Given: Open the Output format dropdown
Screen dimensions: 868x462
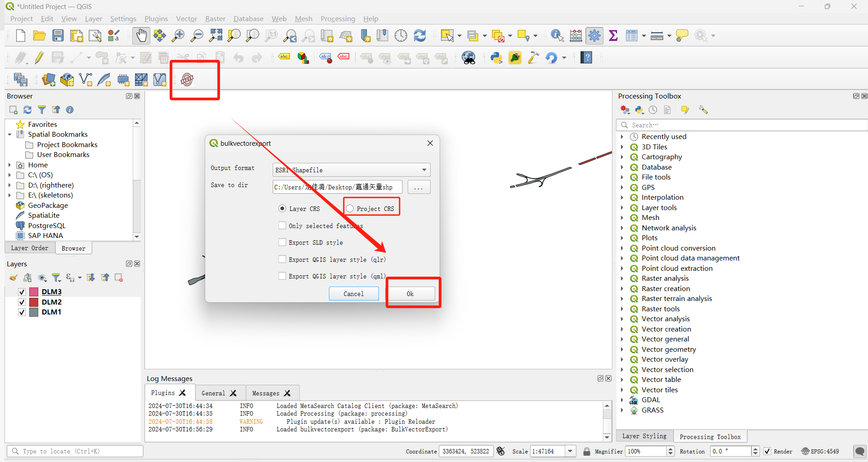Looking at the screenshot, I should [351, 170].
